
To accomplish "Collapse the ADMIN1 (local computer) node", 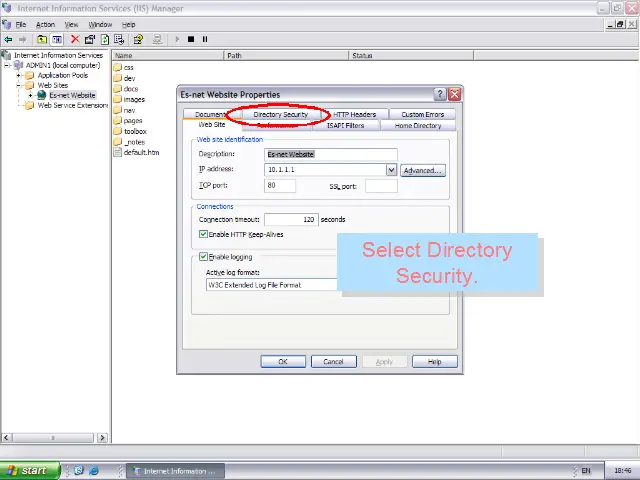I will tap(7, 65).
